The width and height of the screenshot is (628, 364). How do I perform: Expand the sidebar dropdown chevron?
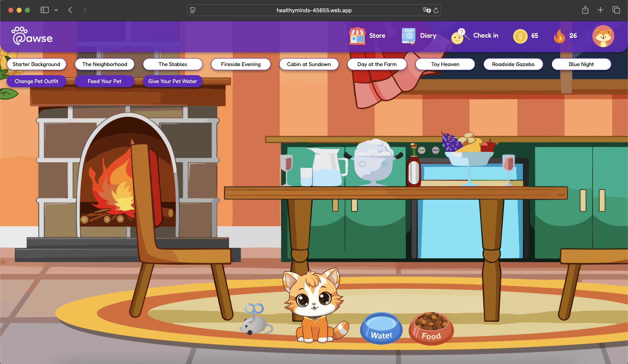(x=56, y=10)
